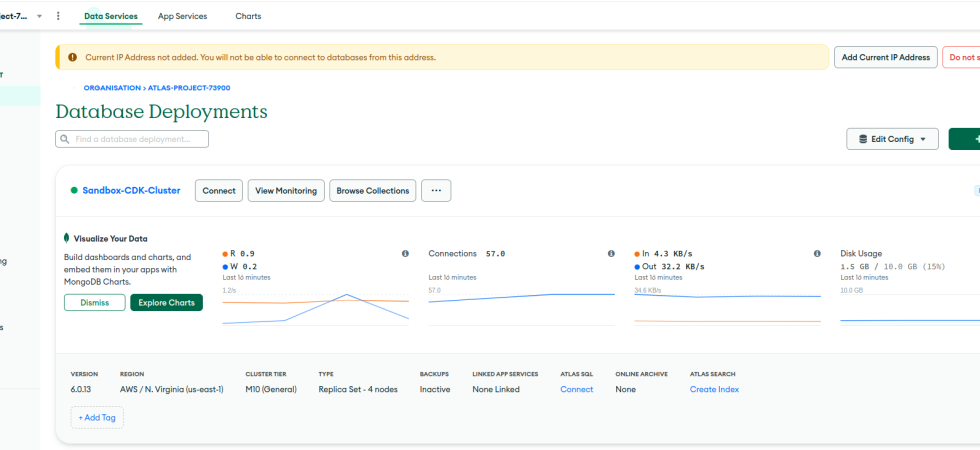The width and height of the screenshot is (980, 450).
Task: Click the Backups value Inactive
Action: point(435,389)
